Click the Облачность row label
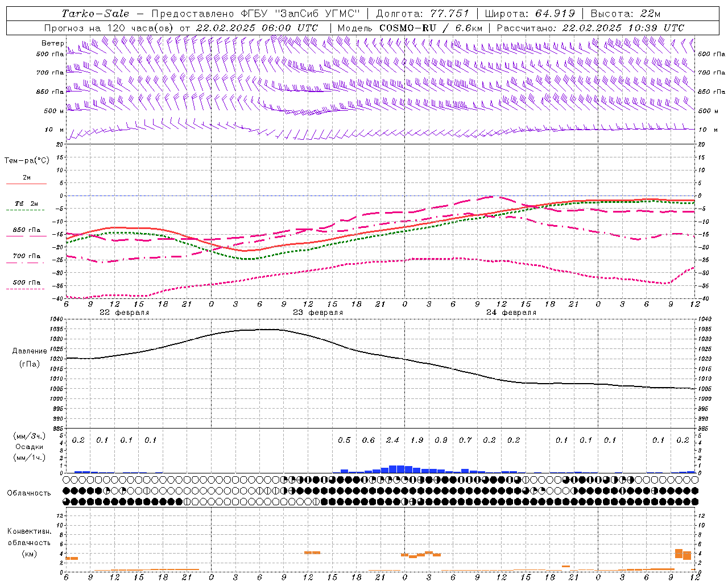The height and width of the screenshot is (582, 728). (29, 493)
